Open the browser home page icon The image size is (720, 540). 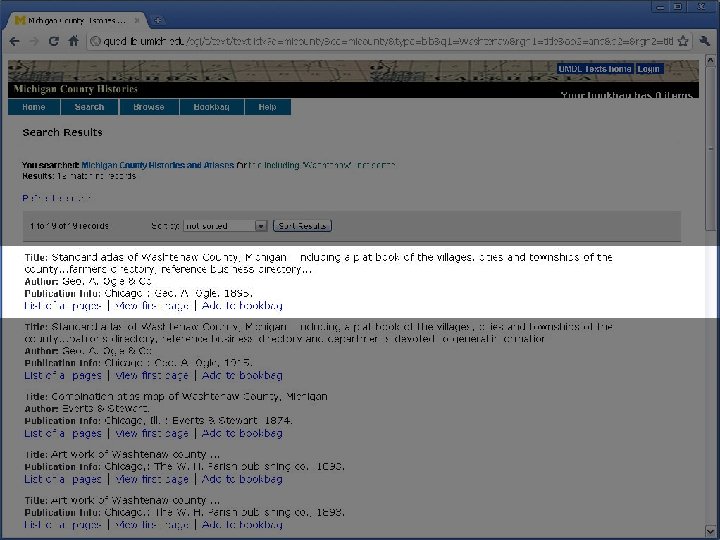tap(73, 41)
